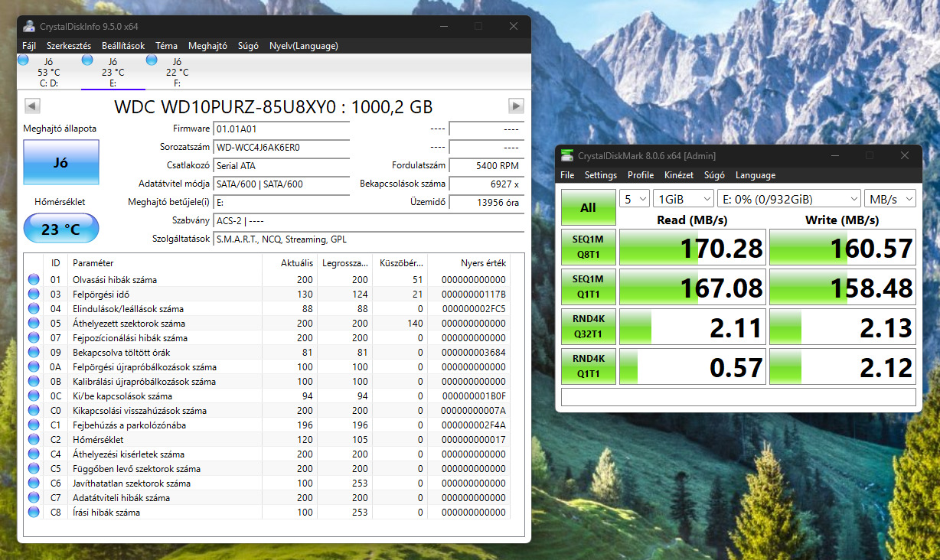Click the status orb for attribute 05
The image size is (940, 560).
click(x=34, y=323)
